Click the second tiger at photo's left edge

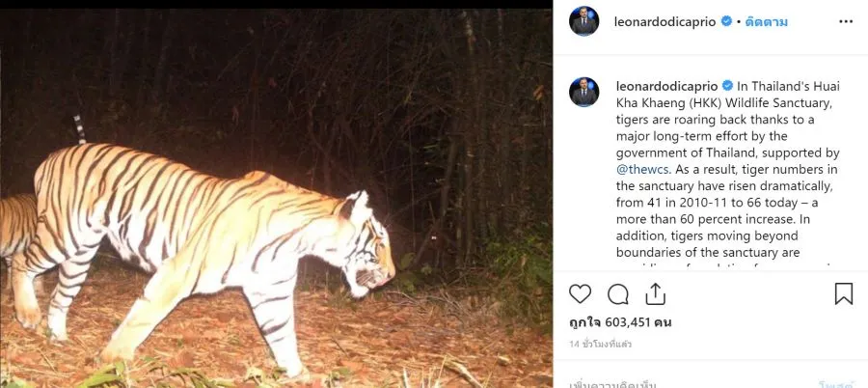click(x=14, y=232)
